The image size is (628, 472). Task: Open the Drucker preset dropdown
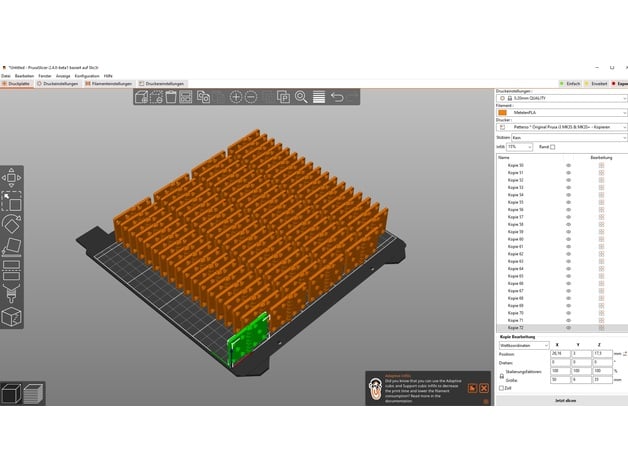pyautogui.click(x=562, y=127)
